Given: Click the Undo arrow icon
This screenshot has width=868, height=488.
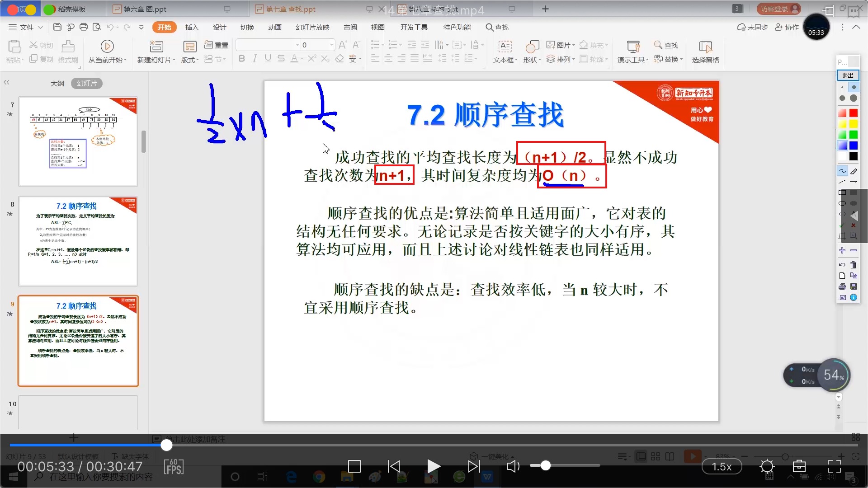Looking at the screenshot, I should click(110, 27).
